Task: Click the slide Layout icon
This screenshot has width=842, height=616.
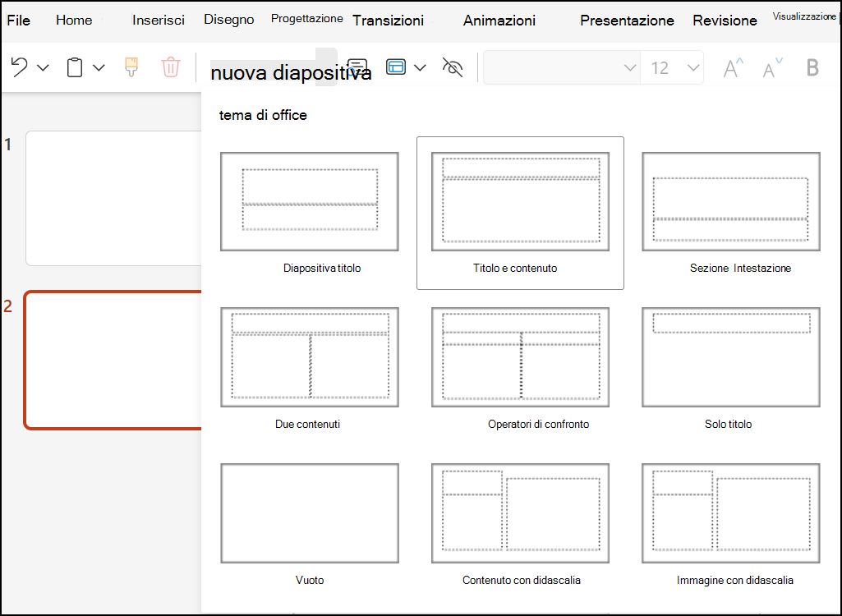Action: (x=396, y=67)
